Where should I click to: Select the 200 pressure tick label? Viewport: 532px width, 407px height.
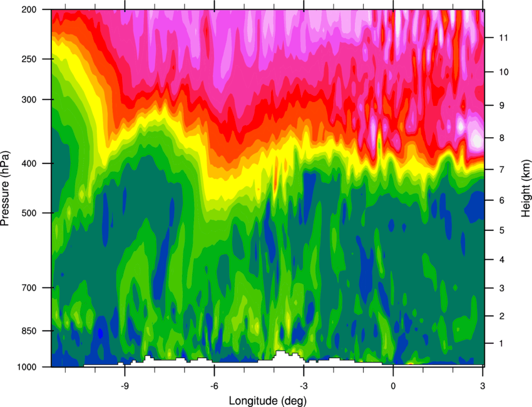(29, 9)
